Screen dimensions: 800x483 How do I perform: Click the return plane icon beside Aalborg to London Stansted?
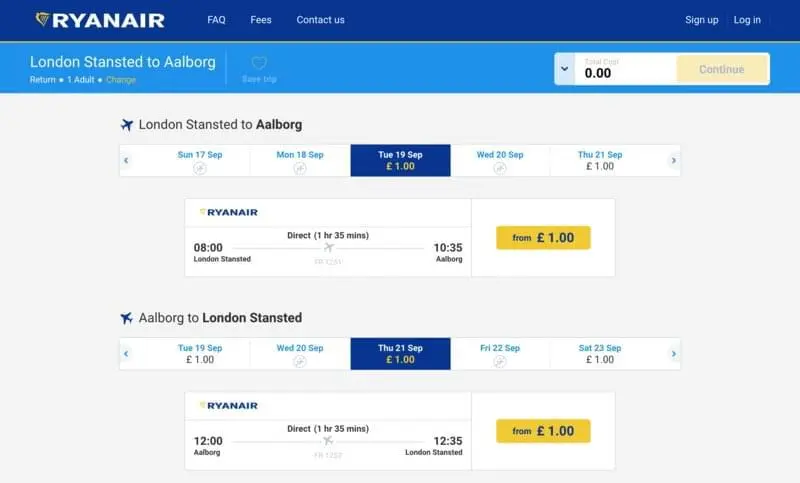127,318
